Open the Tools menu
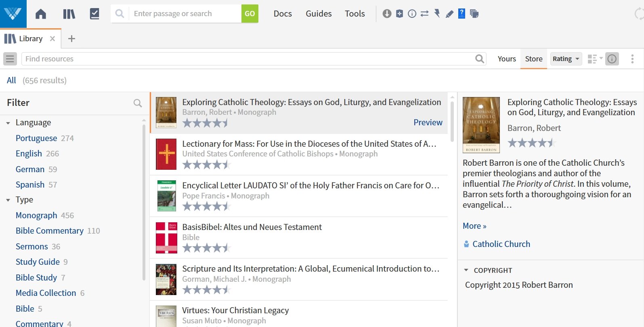This screenshot has width=644, height=327. [355, 14]
